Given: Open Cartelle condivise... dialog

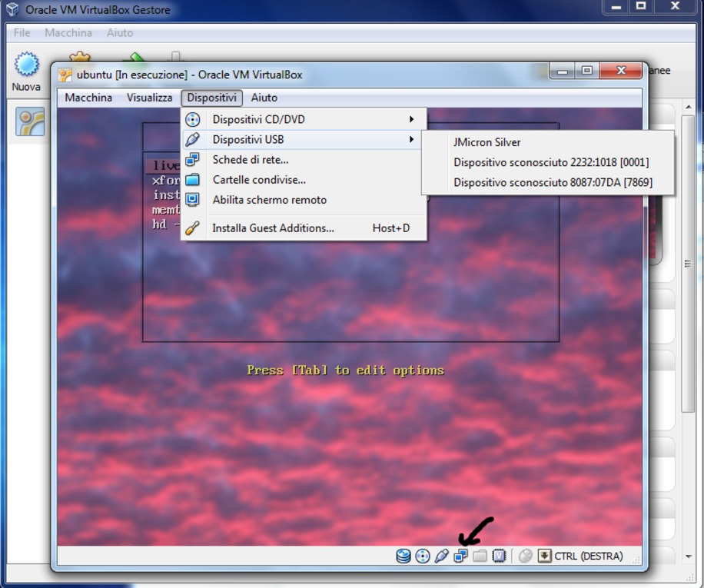Looking at the screenshot, I should (304, 180).
